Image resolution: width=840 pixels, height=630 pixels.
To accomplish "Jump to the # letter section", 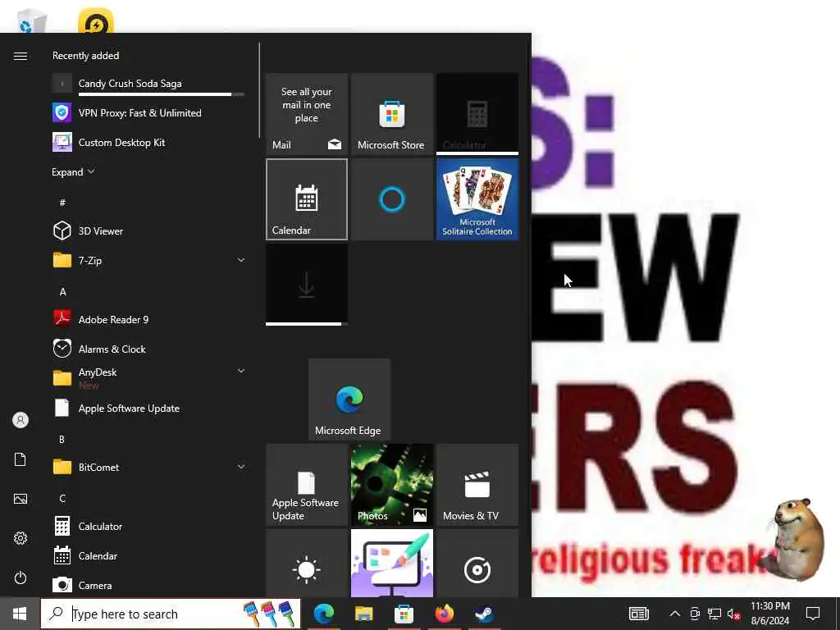I will [62, 203].
